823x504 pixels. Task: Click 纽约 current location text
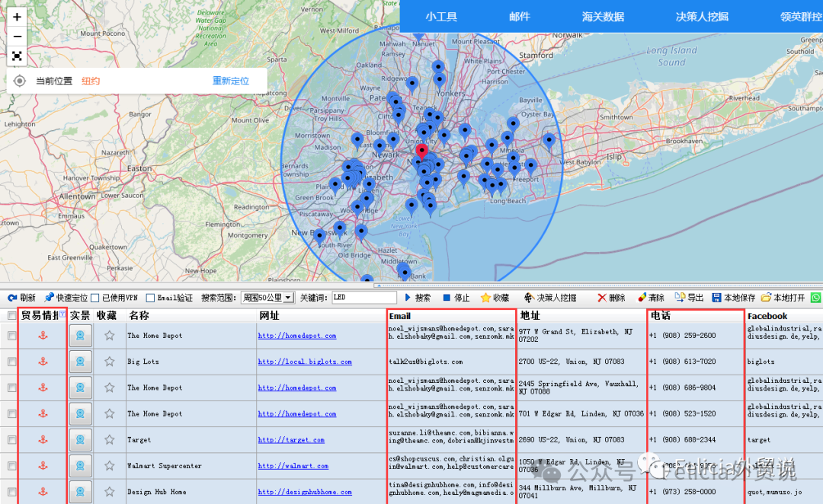90,81
